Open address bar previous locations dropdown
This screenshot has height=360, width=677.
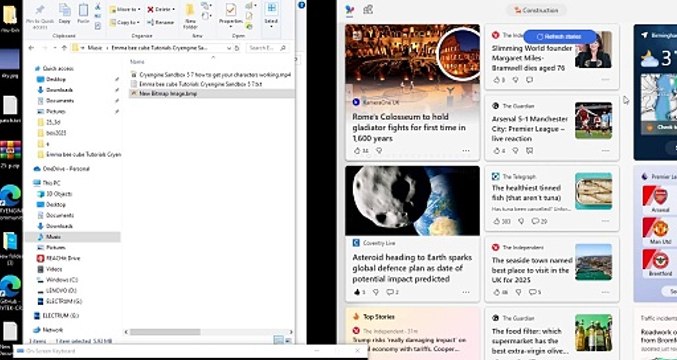(x=229, y=48)
